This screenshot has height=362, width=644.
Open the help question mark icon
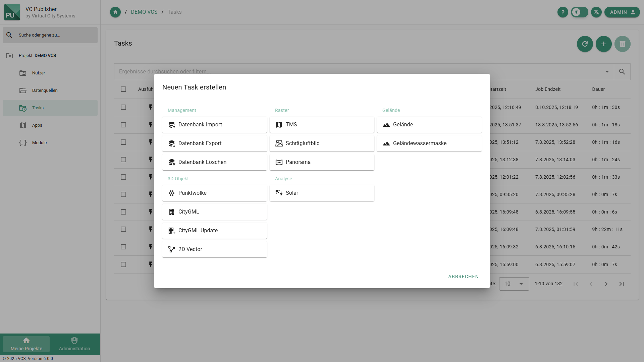click(x=562, y=12)
